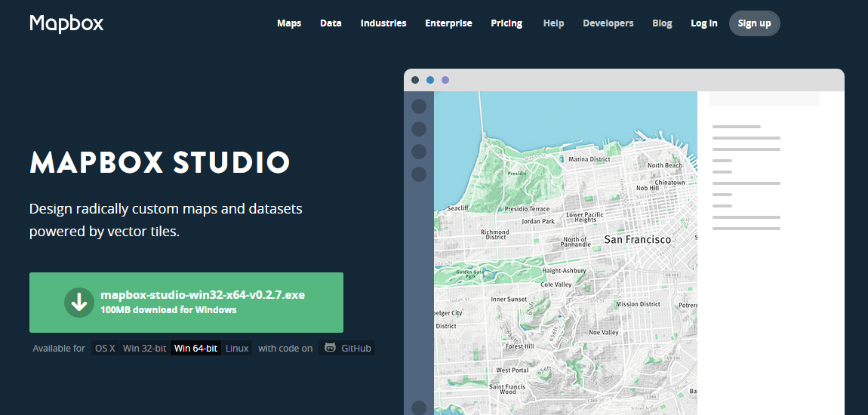Select the Win 32-bit platform option
Image resolution: width=868 pixels, height=415 pixels.
coord(144,348)
